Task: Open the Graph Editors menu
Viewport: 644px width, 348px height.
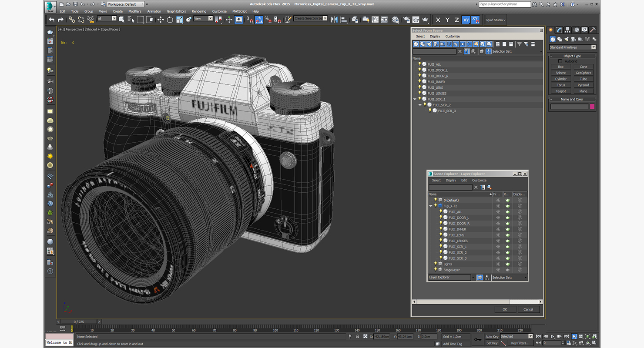Action: click(176, 11)
